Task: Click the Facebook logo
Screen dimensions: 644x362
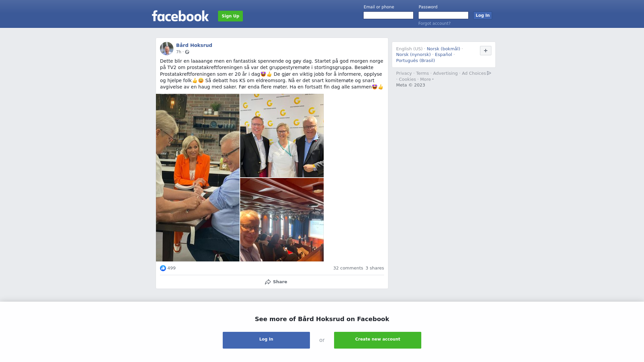Action: (180, 16)
